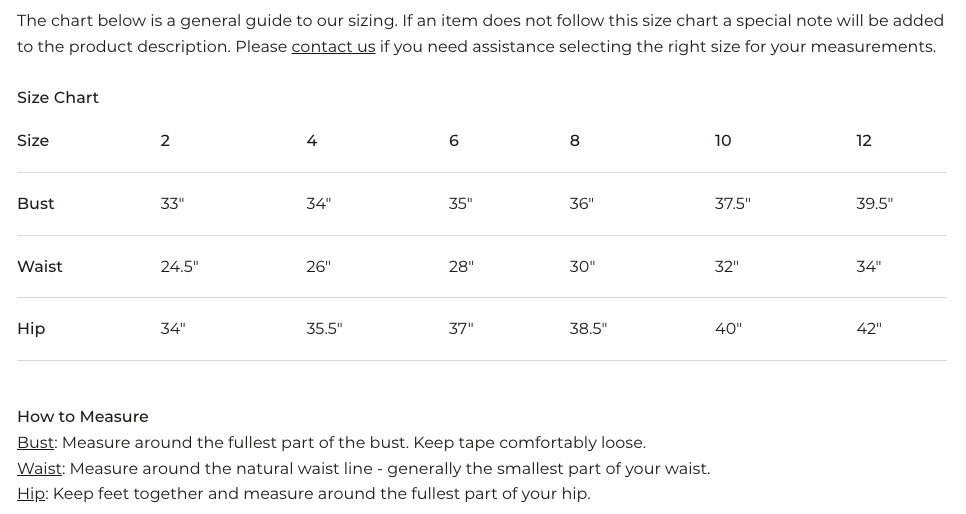Click the Waist row label
The height and width of the screenshot is (514, 966).
tap(40, 266)
